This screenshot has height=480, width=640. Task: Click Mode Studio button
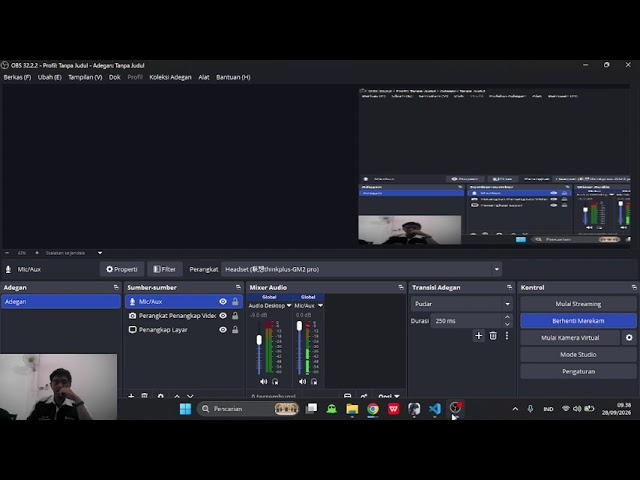click(578, 355)
